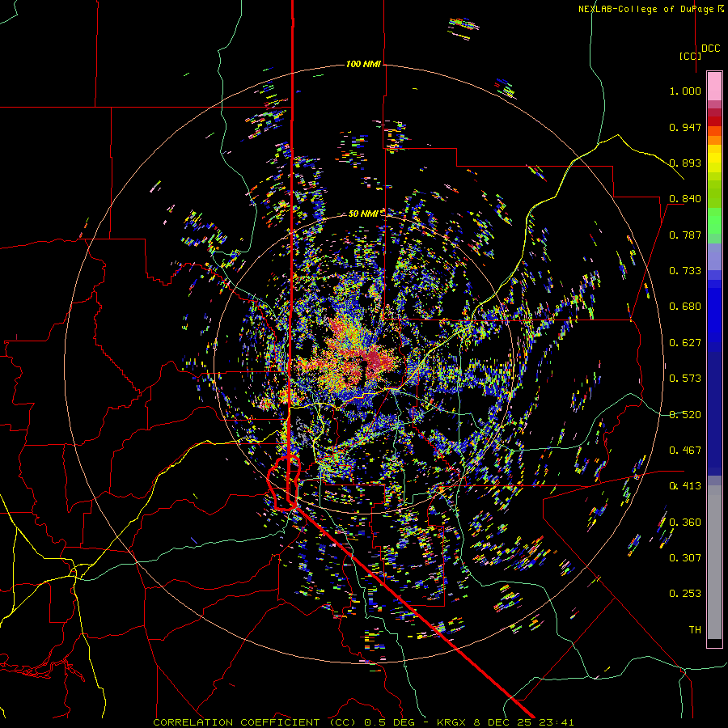Click the 50 NMI range ring label
The width and height of the screenshot is (728, 728).
tap(363, 214)
